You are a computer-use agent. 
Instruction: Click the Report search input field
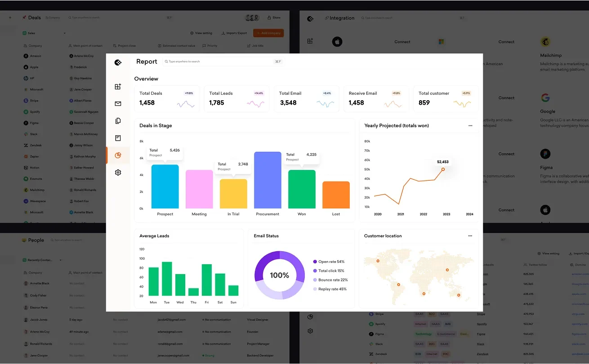pyautogui.click(x=223, y=62)
